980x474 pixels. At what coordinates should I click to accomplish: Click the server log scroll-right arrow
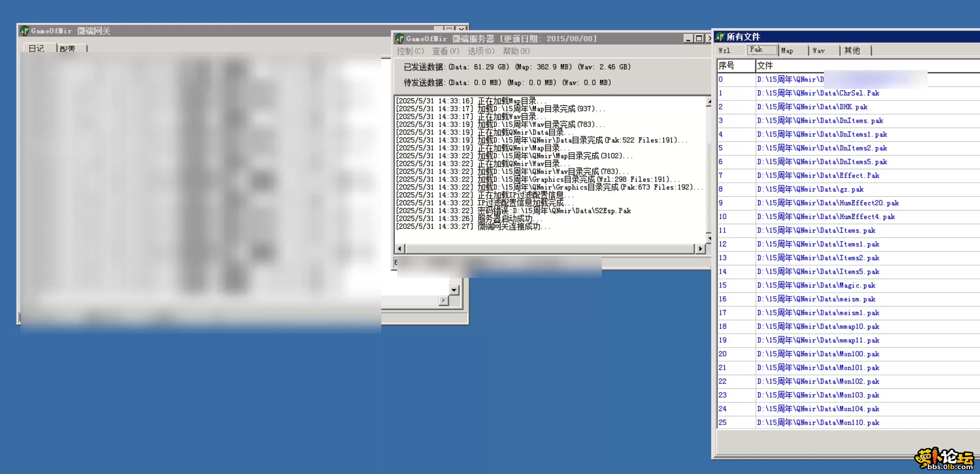(700, 249)
